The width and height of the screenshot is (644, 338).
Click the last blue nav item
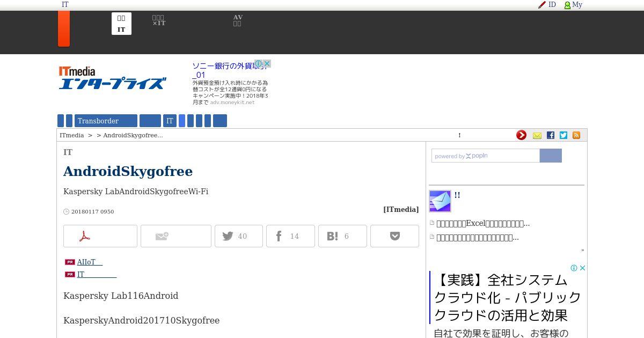(x=220, y=121)
